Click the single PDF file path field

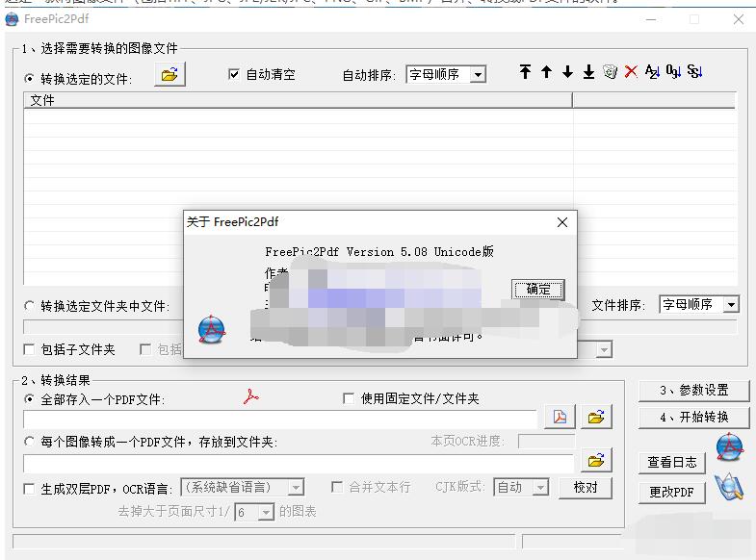pos(280,420)
